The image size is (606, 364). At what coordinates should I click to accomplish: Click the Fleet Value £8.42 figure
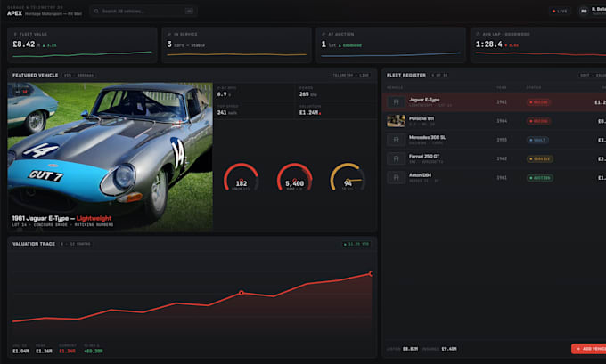pos(23,44)
